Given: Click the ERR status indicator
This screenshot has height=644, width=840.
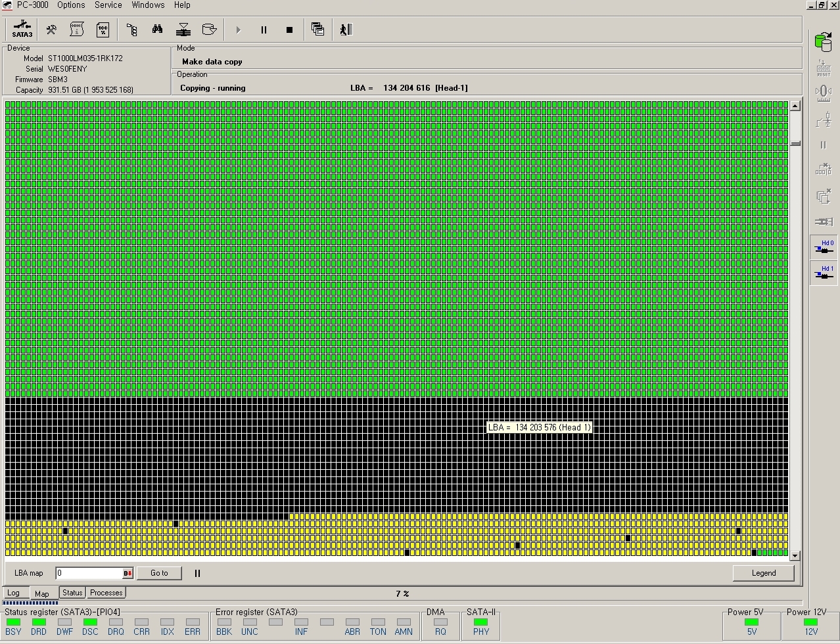Looking at the screenshot, I should (x=193, y=622).
